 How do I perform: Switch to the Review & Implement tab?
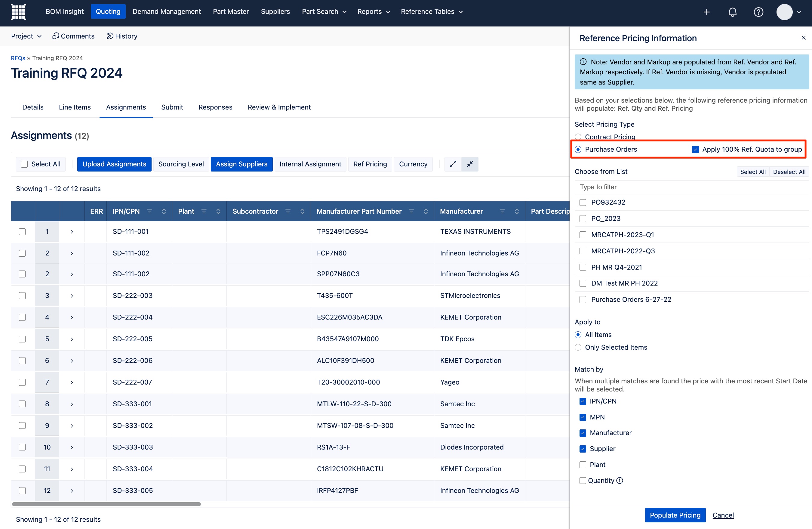279,107
